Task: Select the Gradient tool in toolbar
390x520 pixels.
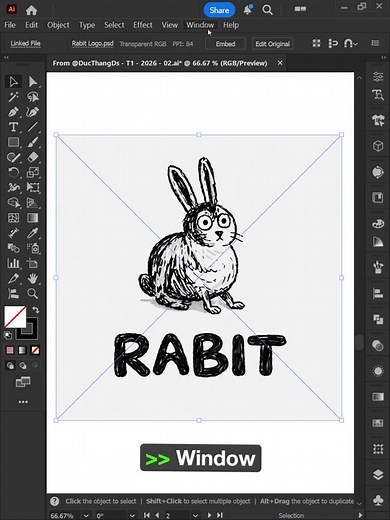Action: (x=33, y=218)
